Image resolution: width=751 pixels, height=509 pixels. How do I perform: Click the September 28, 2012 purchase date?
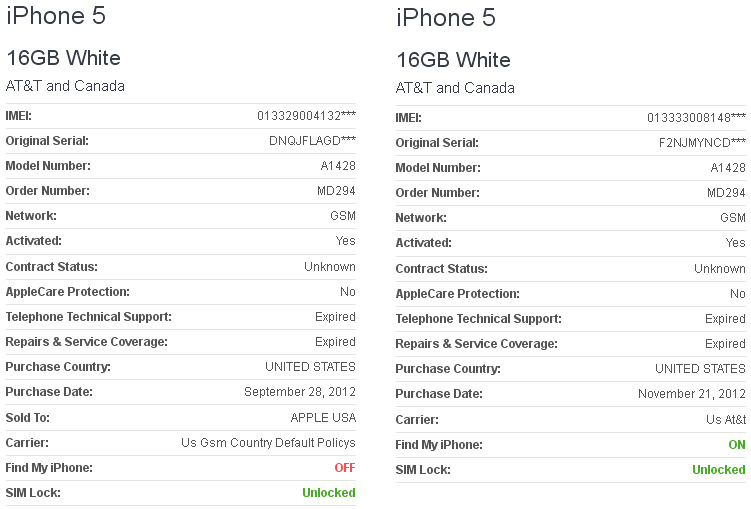pos(300,392)
